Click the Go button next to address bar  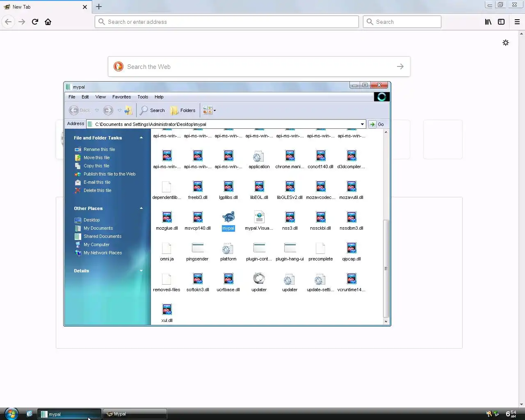point(377,124)
